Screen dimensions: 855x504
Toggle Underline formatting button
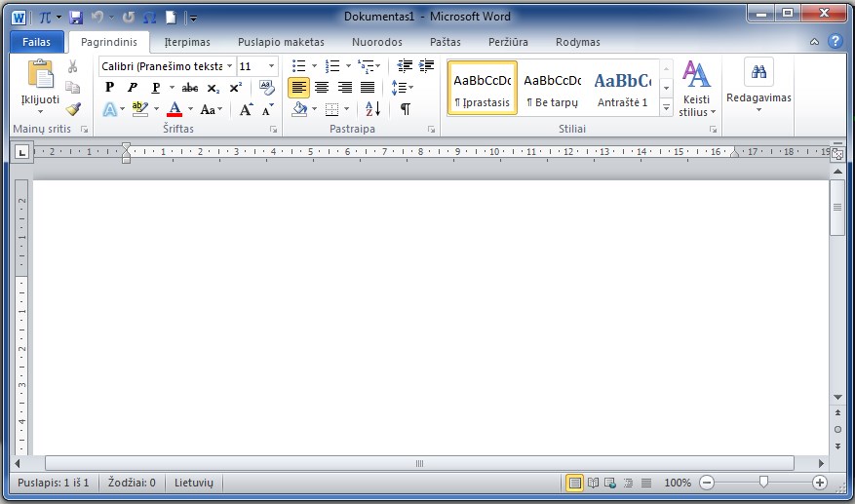pos(156,88)
